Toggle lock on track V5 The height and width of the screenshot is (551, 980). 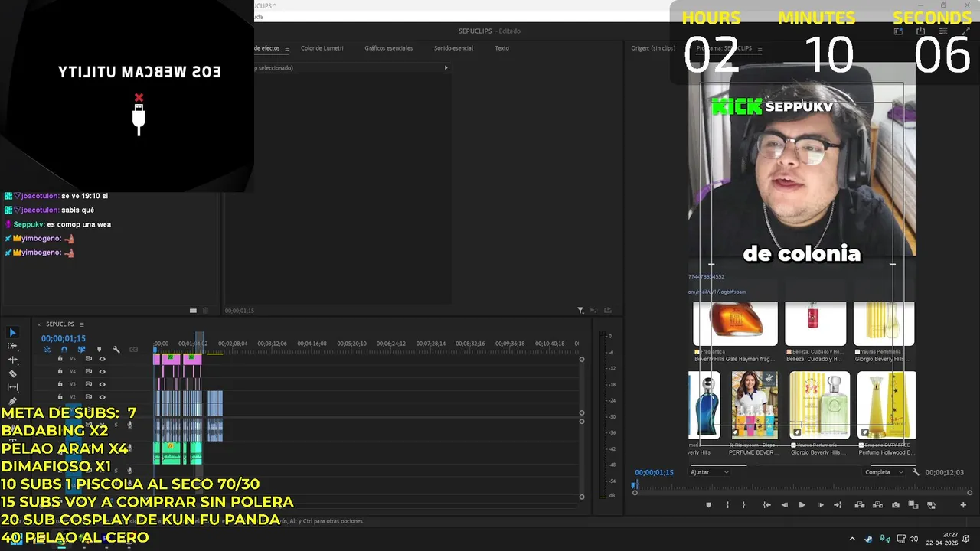point(60,359)
